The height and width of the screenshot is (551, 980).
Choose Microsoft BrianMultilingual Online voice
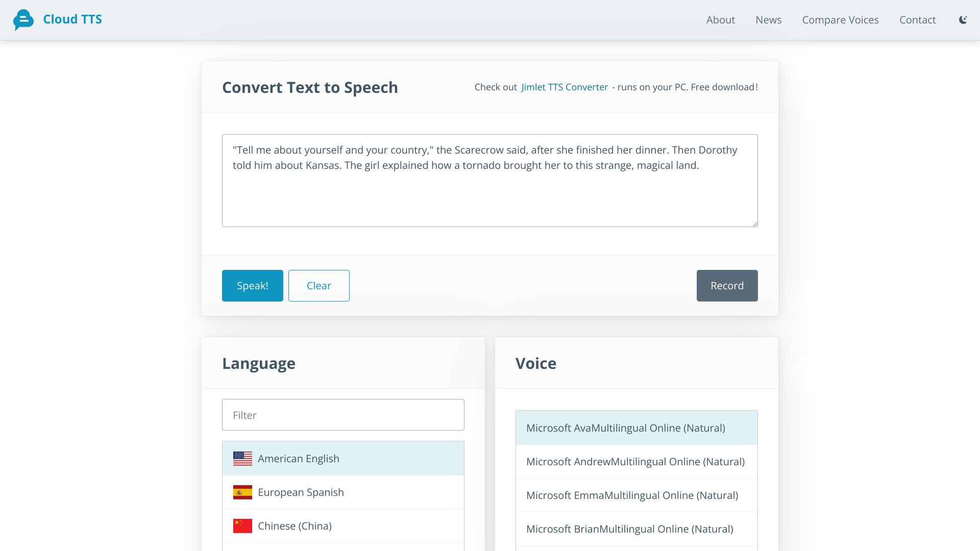pyautogui.click(x=636, y=529)
